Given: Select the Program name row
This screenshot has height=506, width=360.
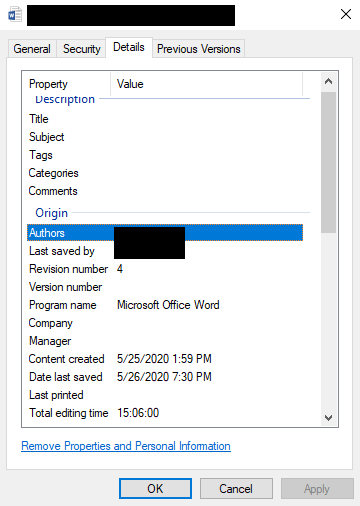Looking at the screenshot, I should (x=165, y=305).
